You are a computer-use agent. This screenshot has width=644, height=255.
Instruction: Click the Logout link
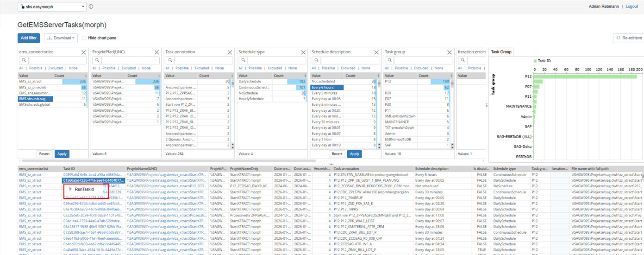pos(631,6)
